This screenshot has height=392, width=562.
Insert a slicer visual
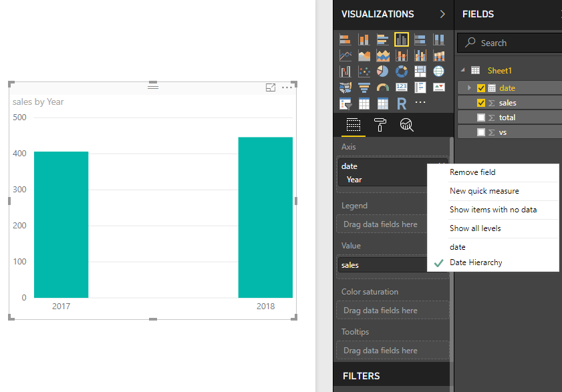[345, 104]
